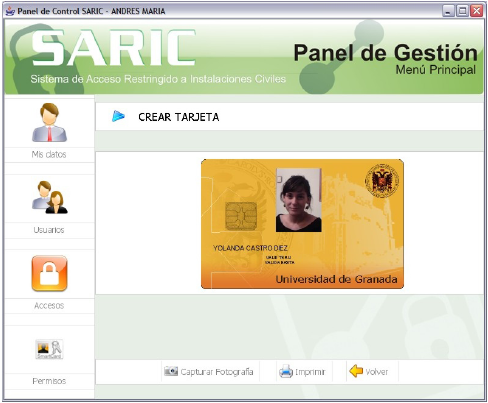
Task: Click the Universidad de Granada text
Action: pyautogui.click(x=336, y=279)
